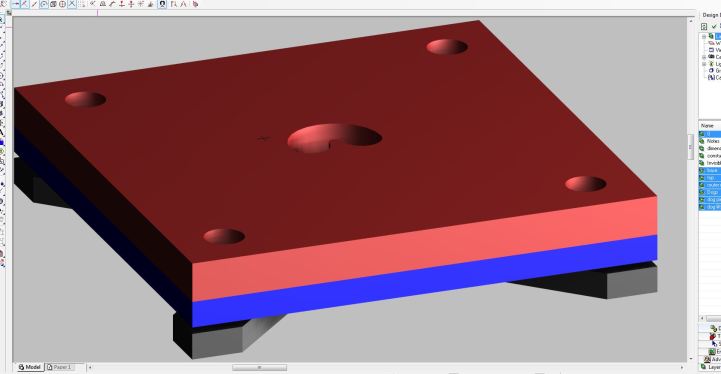
Task: Click the down arrow of the vertical viewport scrollbar
Action: 691,358
